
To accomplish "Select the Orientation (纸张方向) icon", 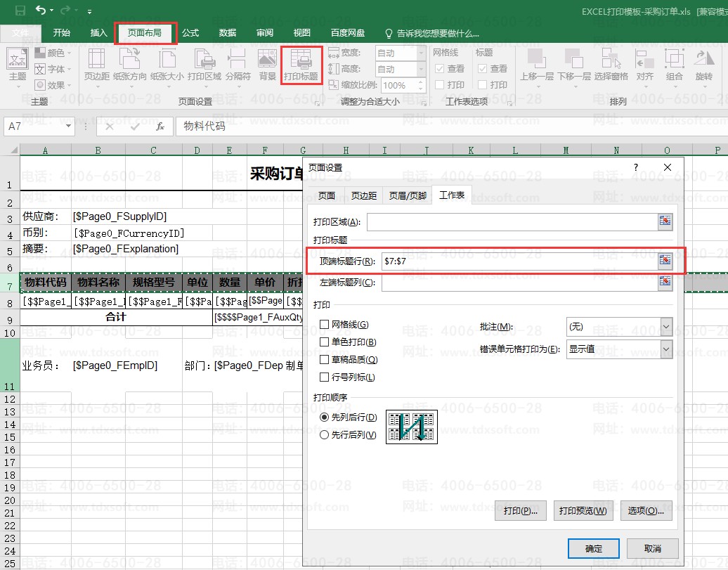I will [130, 65].
